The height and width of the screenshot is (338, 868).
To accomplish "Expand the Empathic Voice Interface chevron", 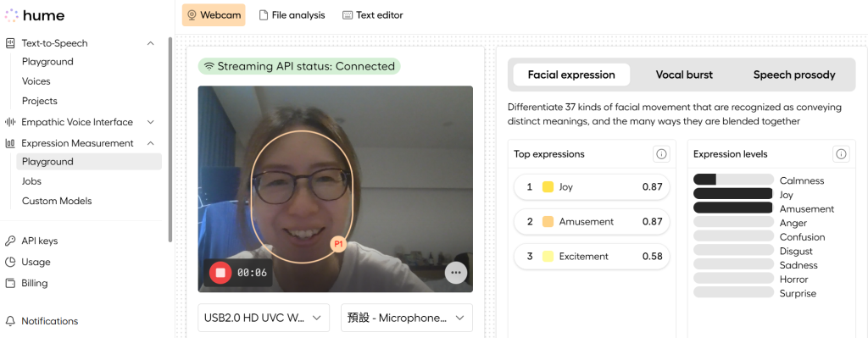I will 151,122.
